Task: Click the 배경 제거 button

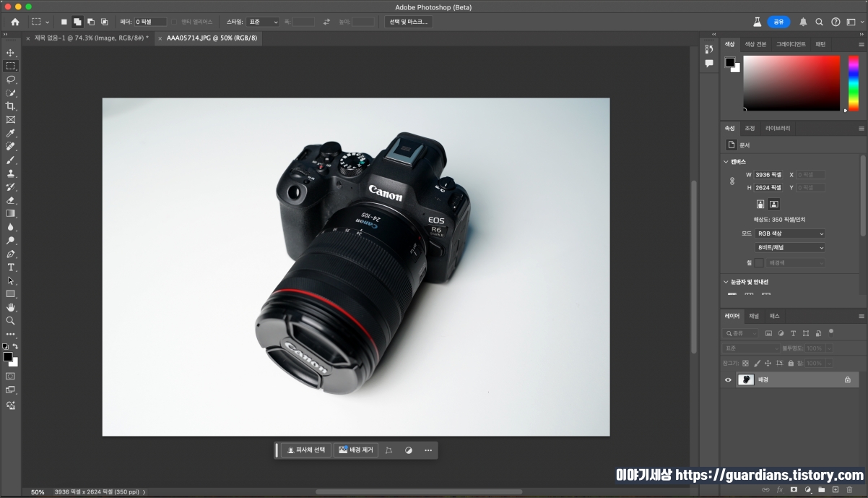Action: click(x=355, y=450)
